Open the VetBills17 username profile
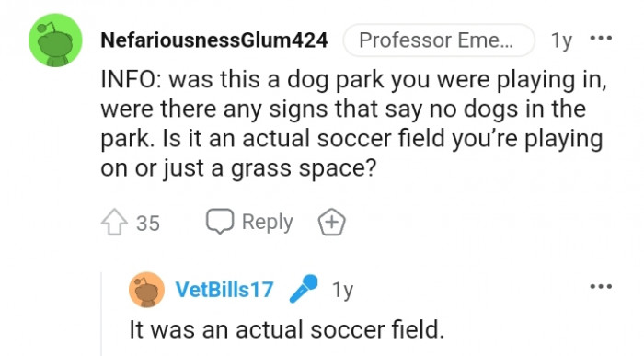The image size is (644, 356). tap(224, 290)
